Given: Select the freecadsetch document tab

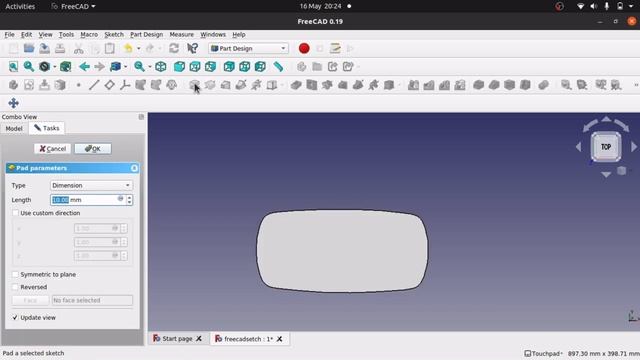Looking at the screenshot, I should (x=249, y=339).
